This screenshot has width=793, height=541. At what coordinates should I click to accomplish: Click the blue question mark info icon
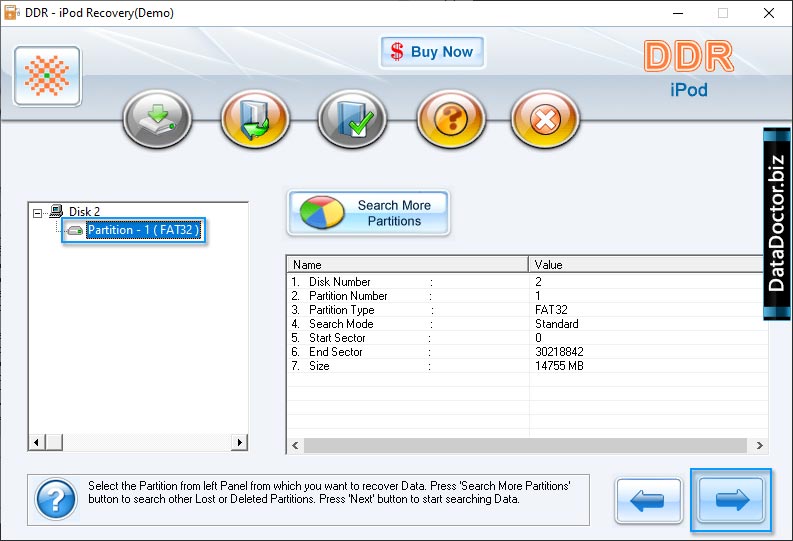pyautogui.click(x=56, y=500)
